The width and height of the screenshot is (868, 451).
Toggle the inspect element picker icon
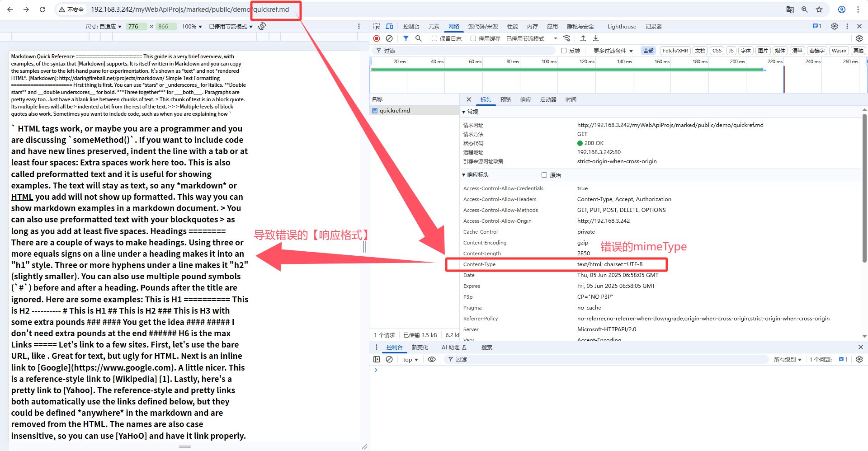377,26
